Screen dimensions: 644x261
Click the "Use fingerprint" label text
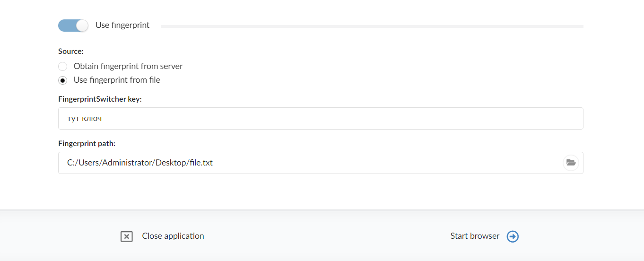coord(122,25)
